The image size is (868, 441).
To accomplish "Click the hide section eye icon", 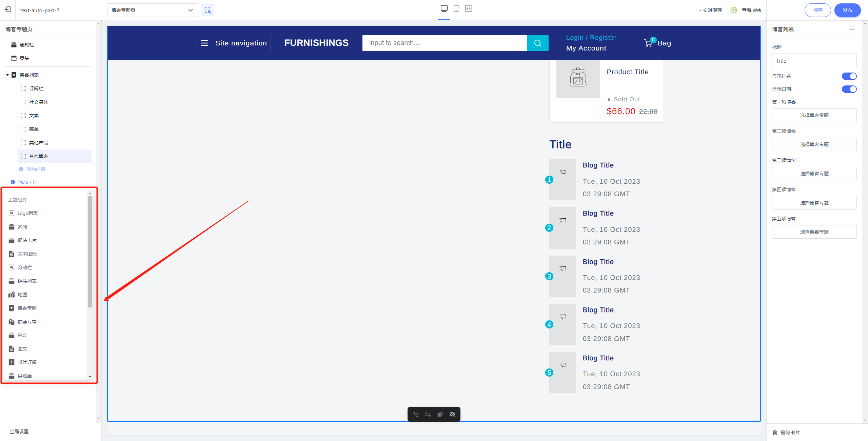I will [452, 414].
